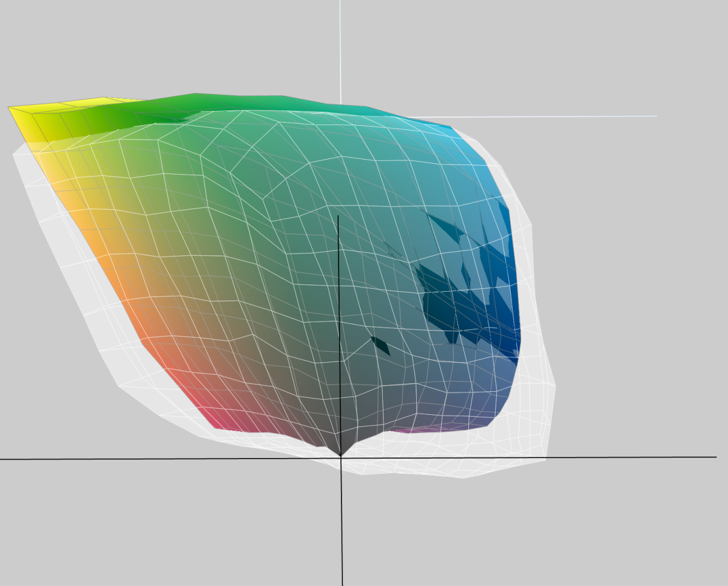Click the top of the black inner vertical axis

click(338, 217)
